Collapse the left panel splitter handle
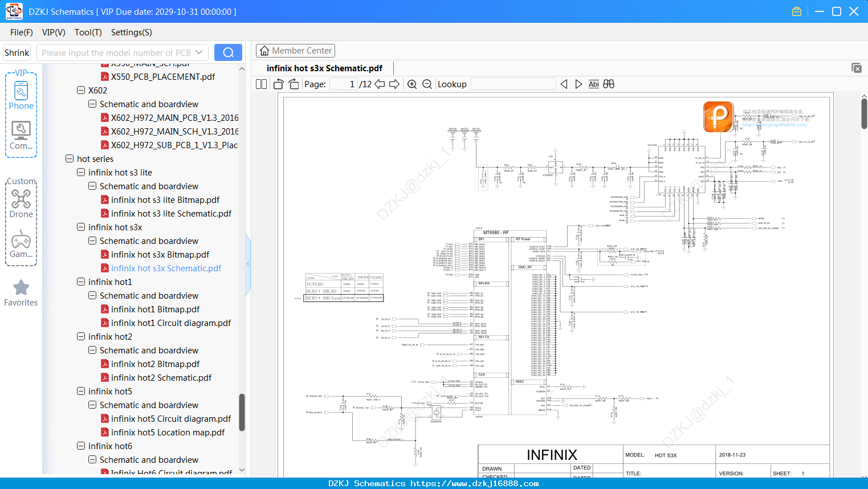 click(248, 264)
